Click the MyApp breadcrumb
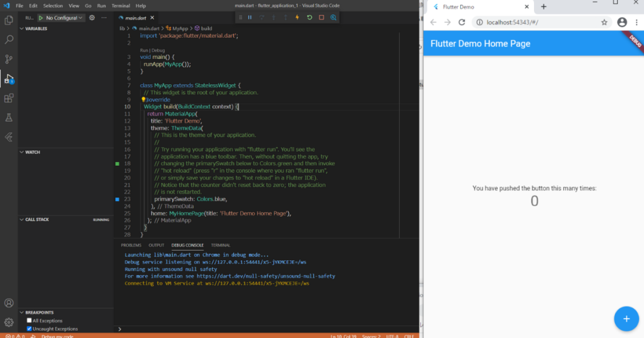 (x=177, y=28)
